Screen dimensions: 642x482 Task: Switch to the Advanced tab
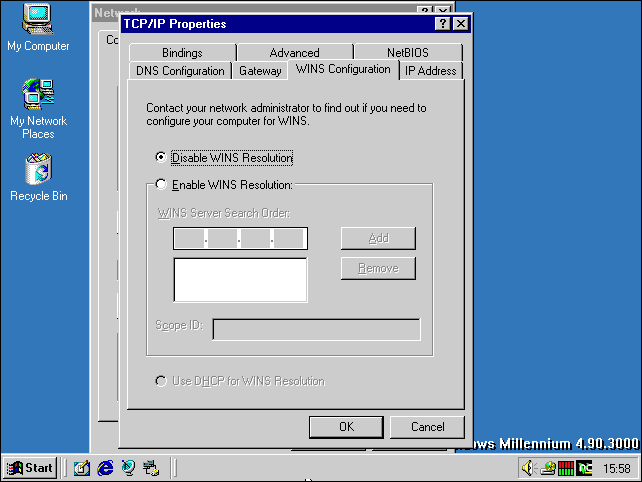tap(295, 52)
